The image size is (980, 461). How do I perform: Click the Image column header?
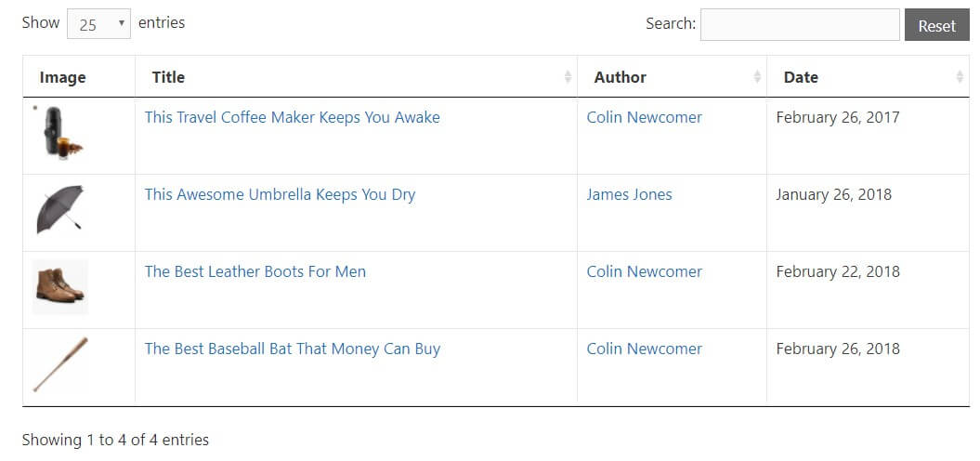pyautogui.click(x=63, y=77)
